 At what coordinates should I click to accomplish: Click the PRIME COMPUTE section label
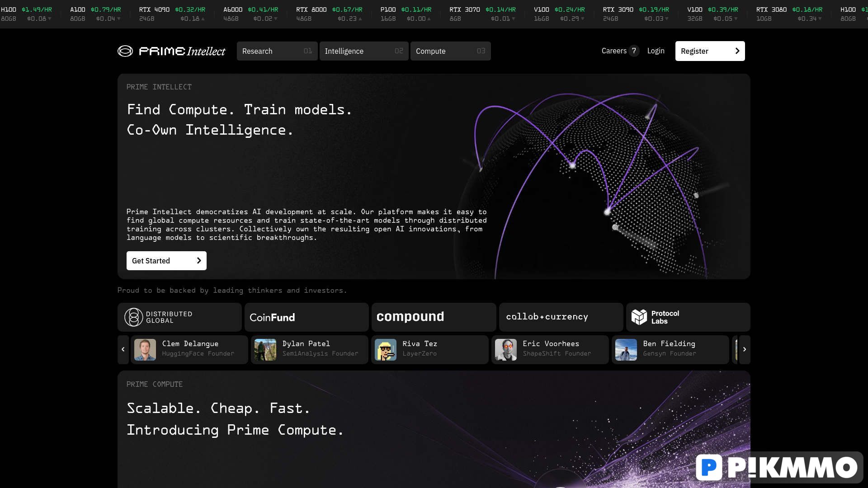(x=155, y=384)
